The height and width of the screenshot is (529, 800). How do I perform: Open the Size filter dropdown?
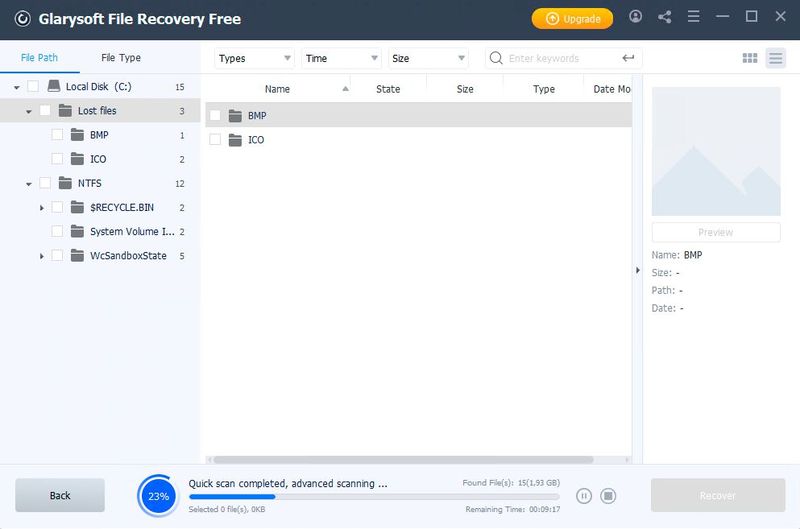pyautogui.click(x=428, y=58)
